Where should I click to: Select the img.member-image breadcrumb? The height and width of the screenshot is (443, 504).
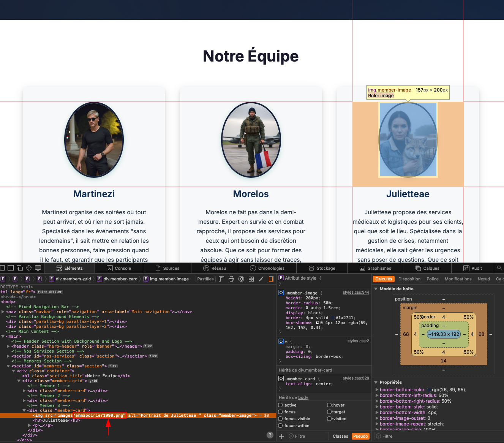click(166, 279)
